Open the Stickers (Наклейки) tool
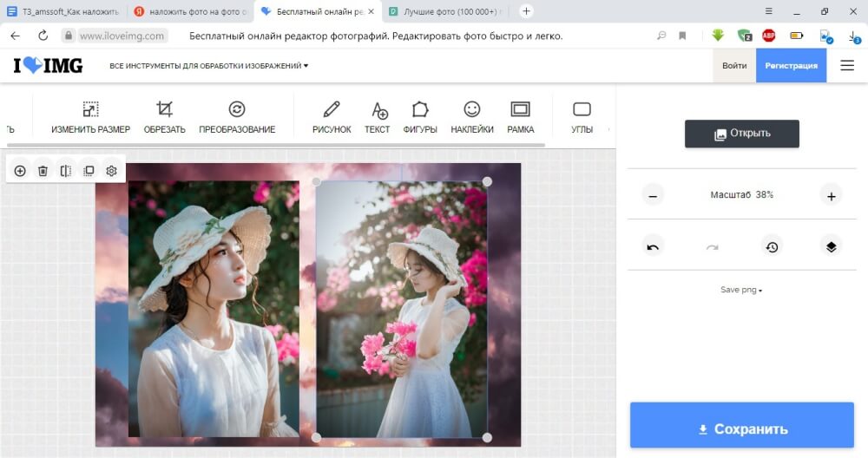The height and width of the screenshot is (458, 868). click(472, 117)
